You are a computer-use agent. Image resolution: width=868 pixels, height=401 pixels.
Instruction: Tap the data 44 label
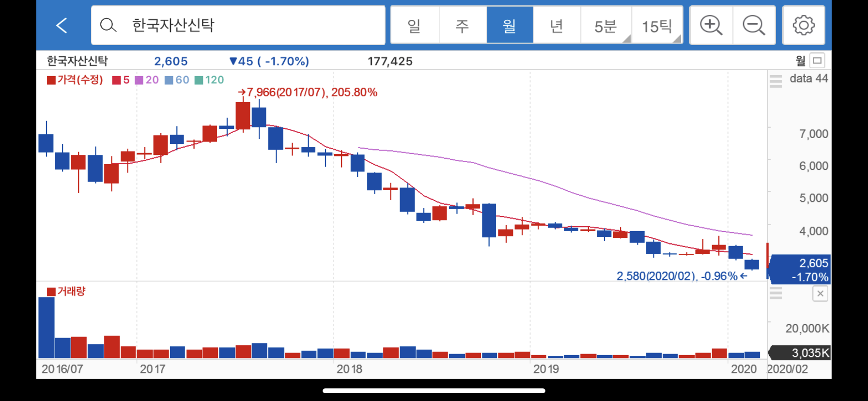click(808, 78)
